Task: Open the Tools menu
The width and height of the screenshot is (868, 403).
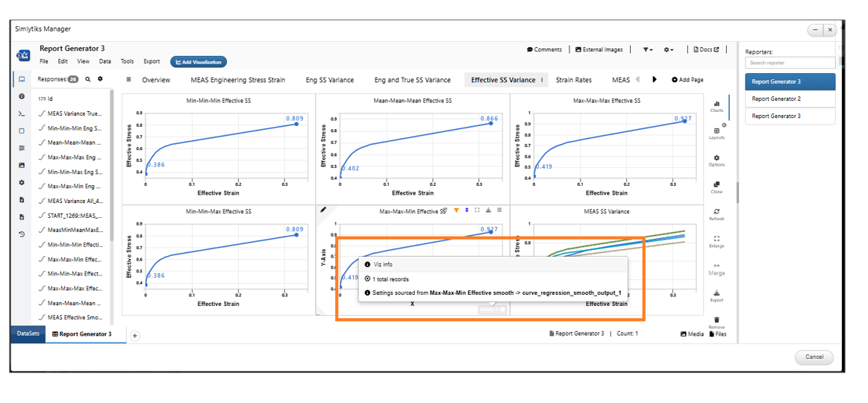Action: [x=127, y=62]
